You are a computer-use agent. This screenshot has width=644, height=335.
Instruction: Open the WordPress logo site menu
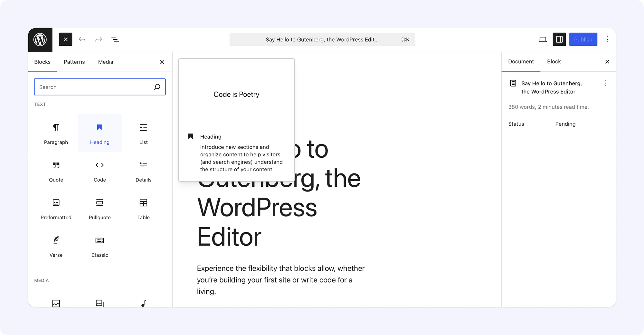pyautogui.click(x=40, y=40)
